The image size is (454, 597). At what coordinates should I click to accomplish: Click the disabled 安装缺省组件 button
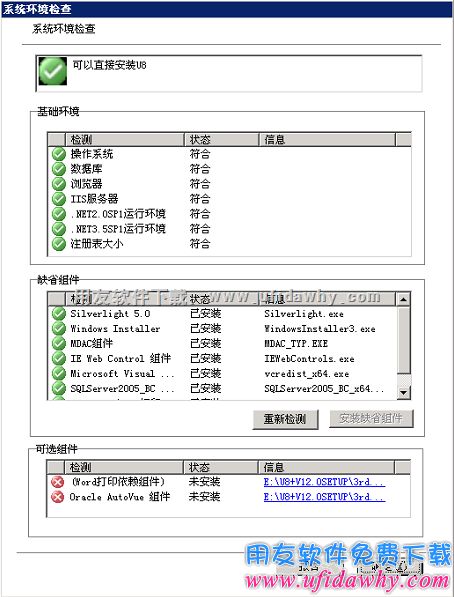371,418
